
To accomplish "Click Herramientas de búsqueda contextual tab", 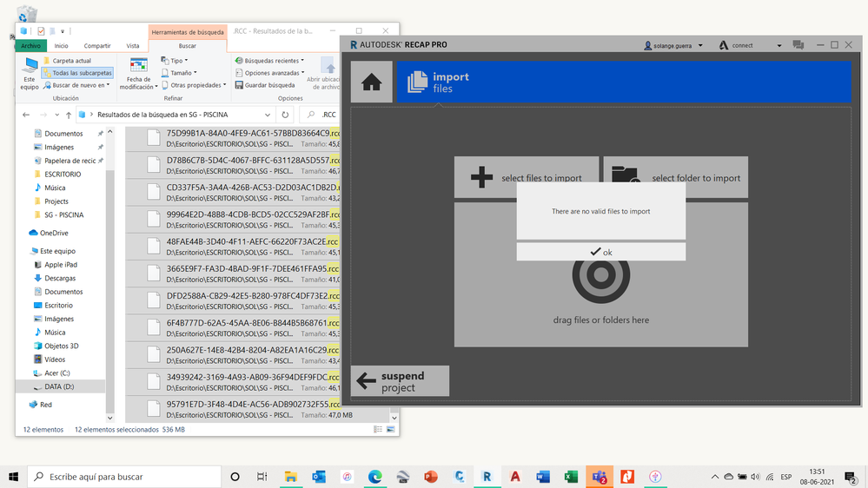I will coord(188,32).
